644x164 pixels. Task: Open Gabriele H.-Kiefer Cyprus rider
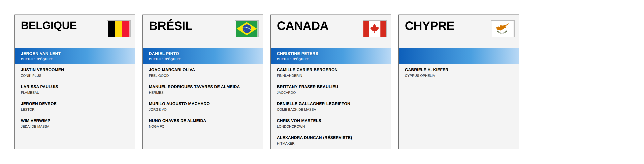click(459, 73)
